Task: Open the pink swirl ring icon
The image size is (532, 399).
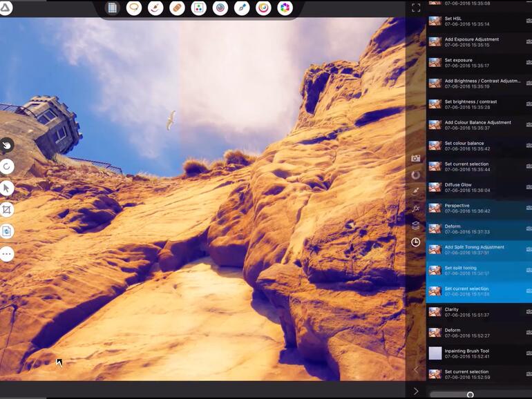Action: point(264,8)
